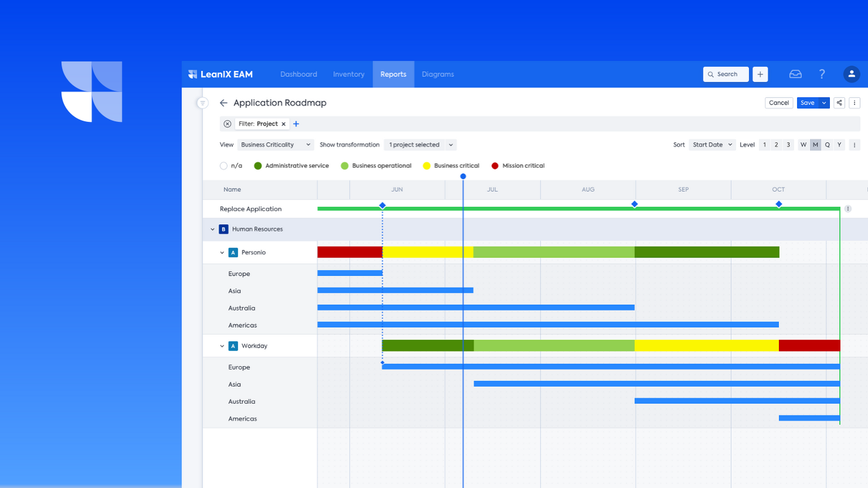868x488 pixels.
Task: Switch to the Inventory tab
Action: pos(348,74)
